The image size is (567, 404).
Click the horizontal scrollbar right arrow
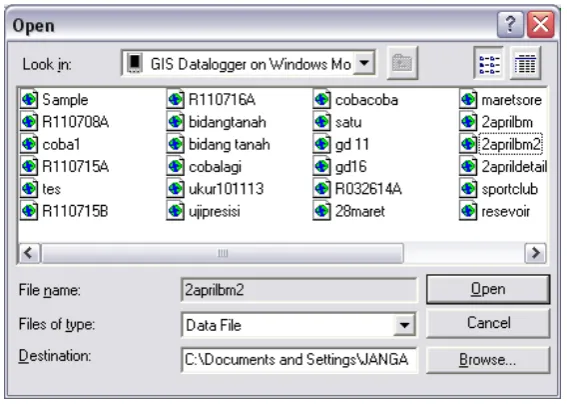click(536, 253)
